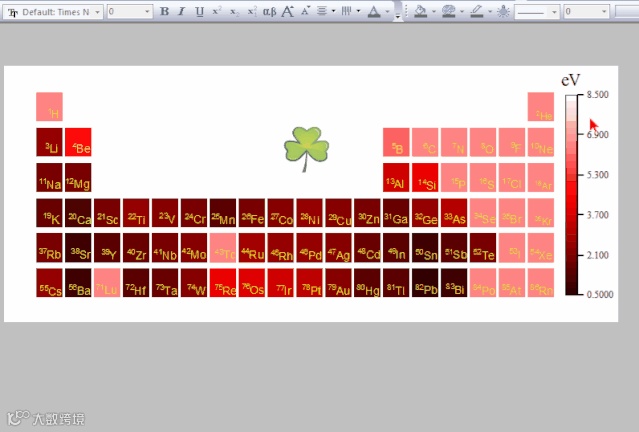Expand the fill color dropdown arrow
This screenshot has height=432, width=639.
pos(434,11)
